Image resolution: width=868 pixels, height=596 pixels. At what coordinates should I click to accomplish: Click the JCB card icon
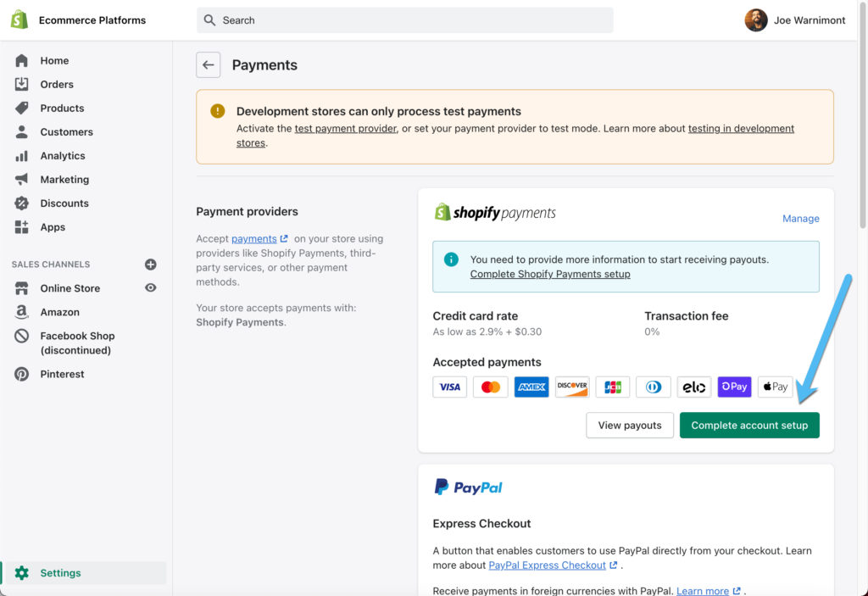[613, 387]
